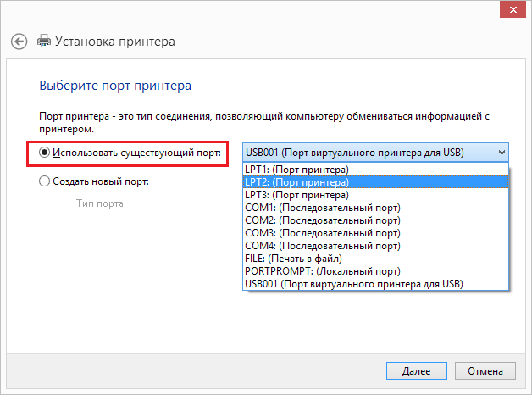Collapse the port dropdown using its arrow

[502, 153]
